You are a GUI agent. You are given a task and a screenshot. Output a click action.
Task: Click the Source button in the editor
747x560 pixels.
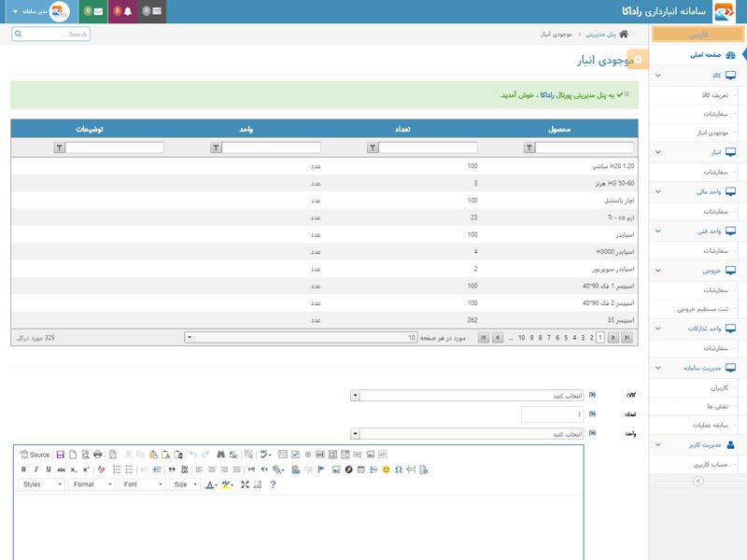(34, 455)
